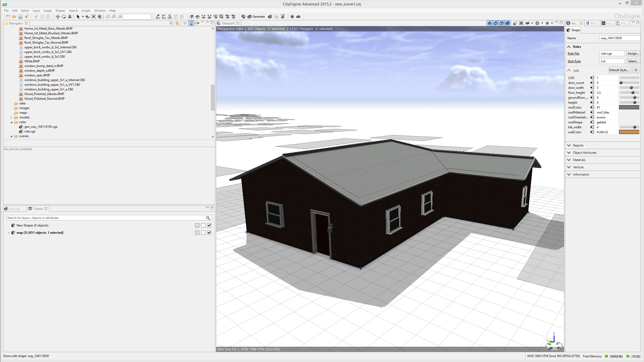This screenshot has width=644, height=362.
Task: Expand the Reports section
Action: 569,145
